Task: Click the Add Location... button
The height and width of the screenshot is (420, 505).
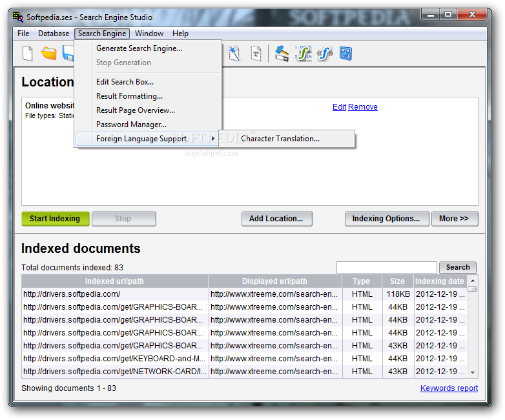Action: pyautogui.click(x=276, y=219)
